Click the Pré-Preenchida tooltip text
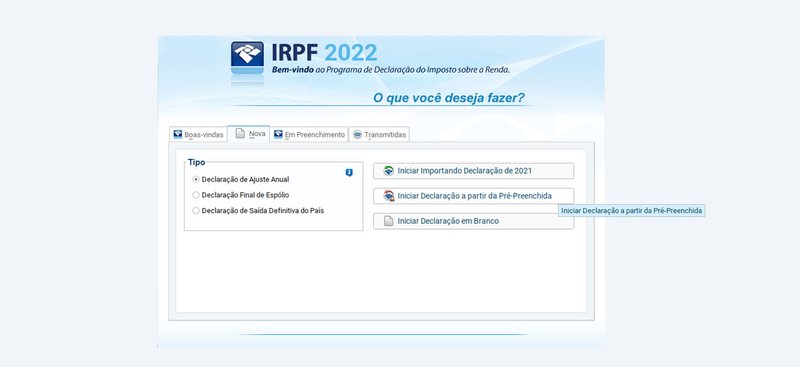 tap(632, 210)
